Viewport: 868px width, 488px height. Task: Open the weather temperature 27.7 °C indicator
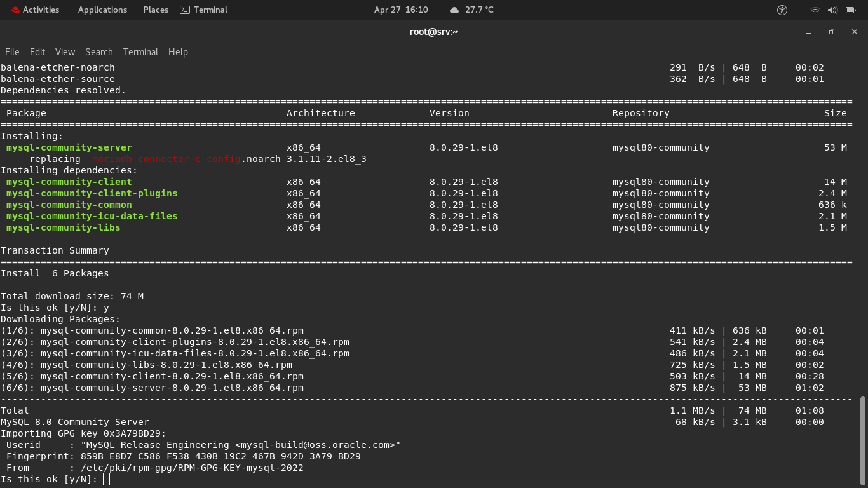[479, 10]
